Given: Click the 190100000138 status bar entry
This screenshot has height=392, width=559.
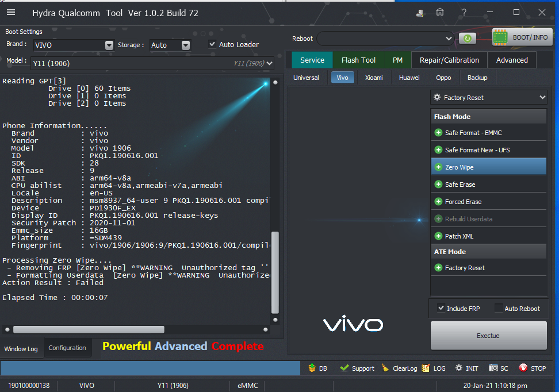Looking at the screenshot, I should pos(29,386).
